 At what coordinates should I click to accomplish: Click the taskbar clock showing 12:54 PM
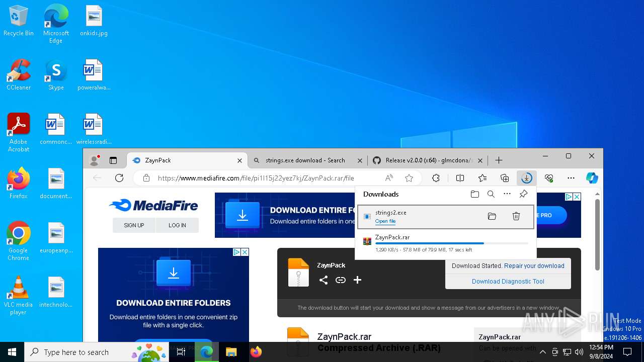(x=601, y=352)
